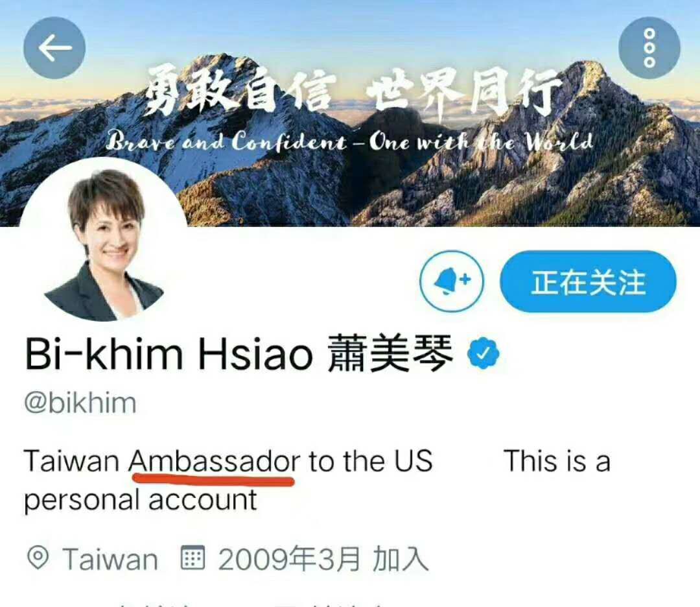The height and width of the screenshot is (607, 700).
Task: Select the 2009年3月 加入 join date
Action: [323, 559]
